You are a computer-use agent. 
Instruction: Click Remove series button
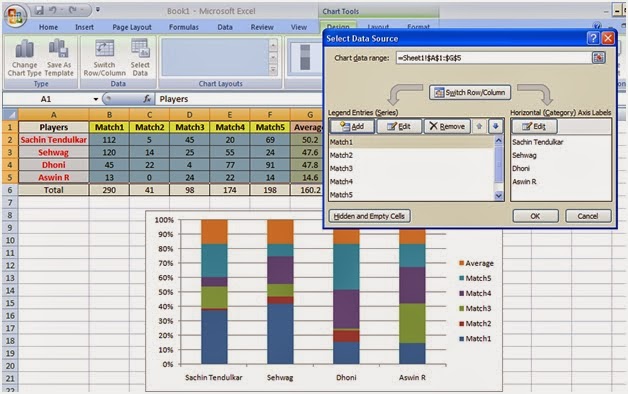point(447,127)
